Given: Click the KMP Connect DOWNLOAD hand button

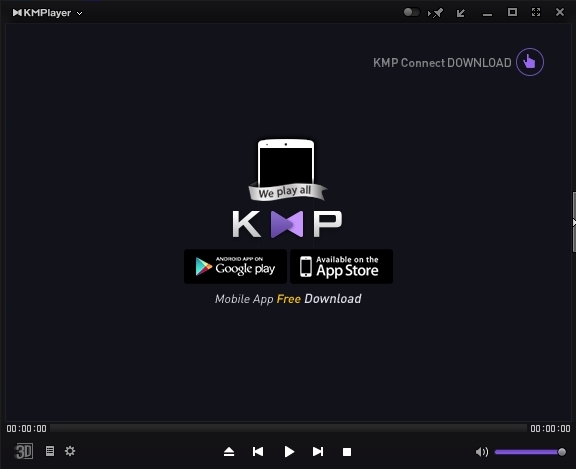Looking at the screenshot, I should click(x=530, y=62).
